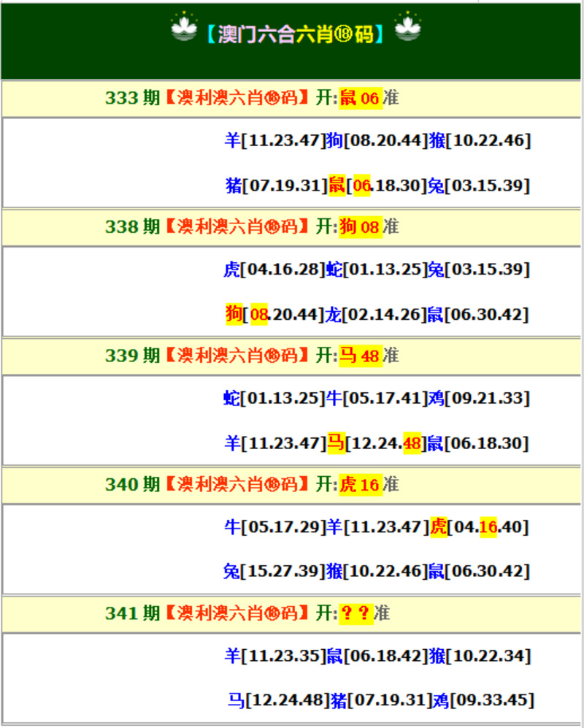Click 鸡[09.33.45] in the 341期 prediction
Image resolution: width=584 pixels, height=728 pixels.
tap(483, 700)
